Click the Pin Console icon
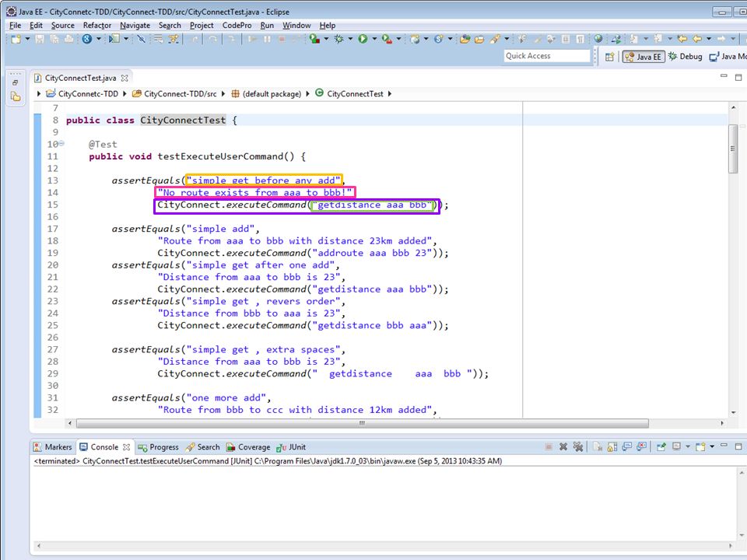The image size is (747, 560). point(661,446)
